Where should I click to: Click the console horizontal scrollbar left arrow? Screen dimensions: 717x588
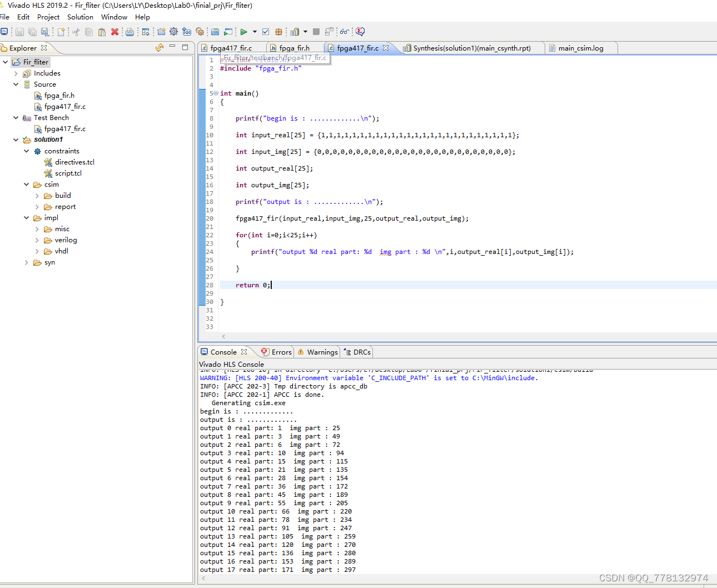pos(203,579)
